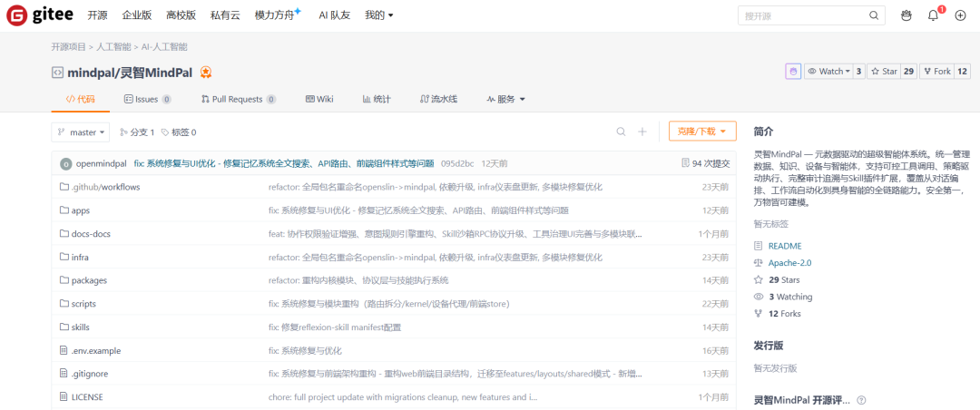The height and width of the screenshot is (410, 980).
Task: Click the openmindpal avatar icon
Action: 65,164
